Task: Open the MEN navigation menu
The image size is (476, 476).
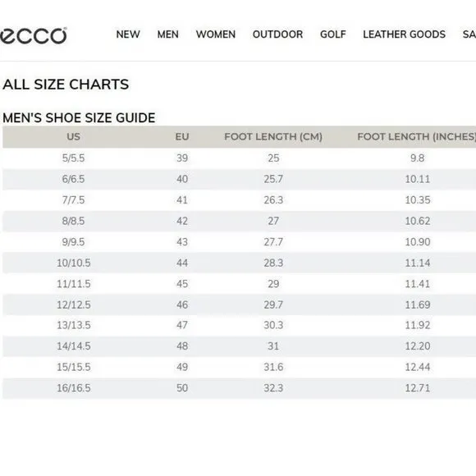Action: tap(168, 34)
